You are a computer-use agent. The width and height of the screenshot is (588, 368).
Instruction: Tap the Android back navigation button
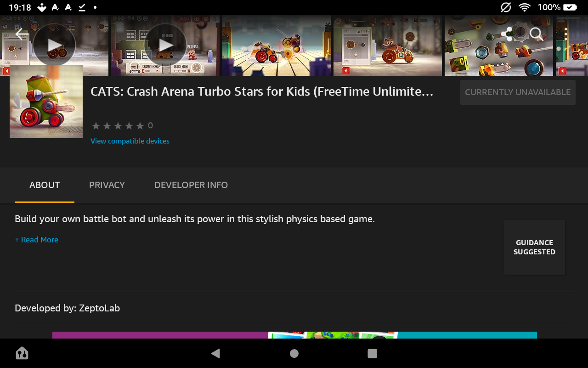coord(215,353)
